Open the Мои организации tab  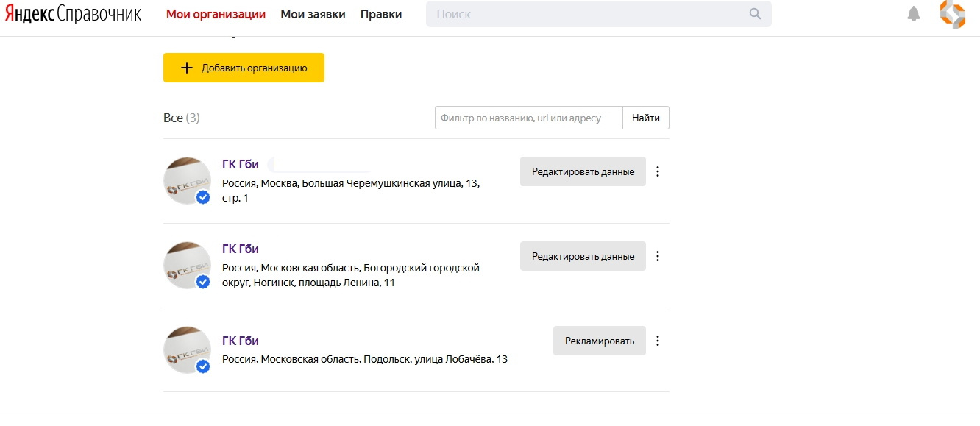216,14
